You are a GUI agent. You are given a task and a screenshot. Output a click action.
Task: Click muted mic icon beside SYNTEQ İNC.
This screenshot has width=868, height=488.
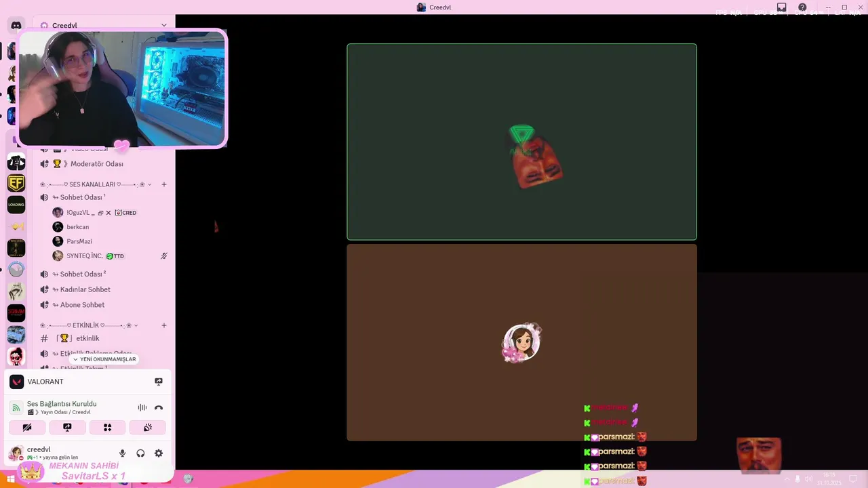coord(163,256)
